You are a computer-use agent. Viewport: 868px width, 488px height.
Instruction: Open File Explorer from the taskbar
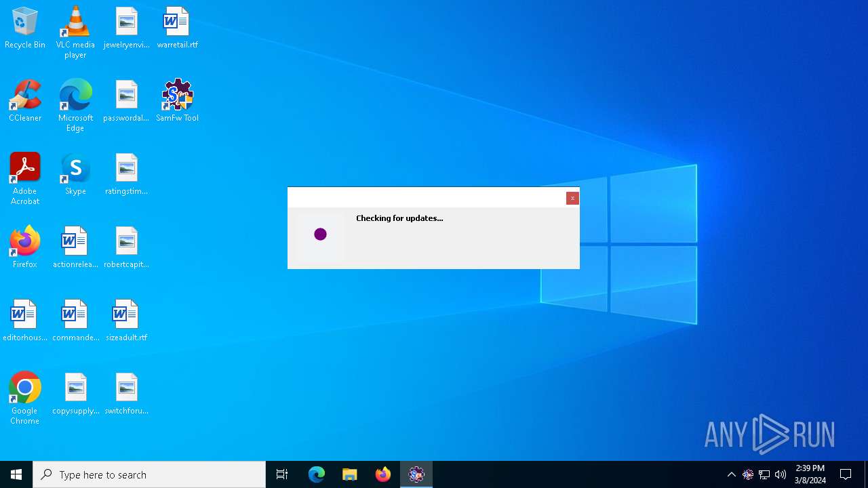click(x=350, y=474)
